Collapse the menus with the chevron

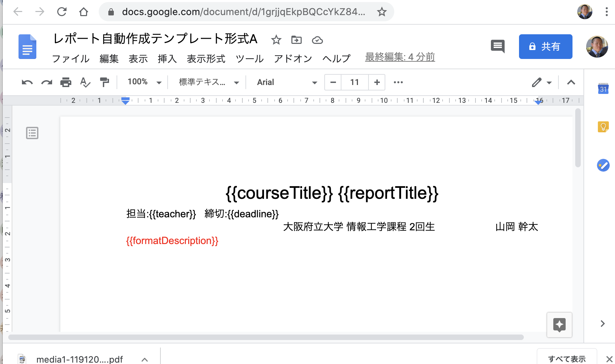pyautogui.click(x=570, y=82)
